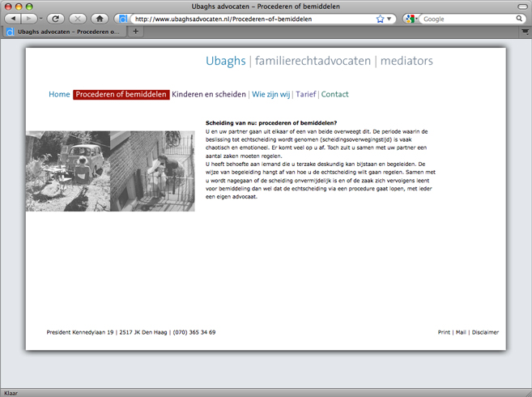Open the Google search engine selector icon
Image resolution: width=532 pixels, height=397 pixels.
(411, 19)
